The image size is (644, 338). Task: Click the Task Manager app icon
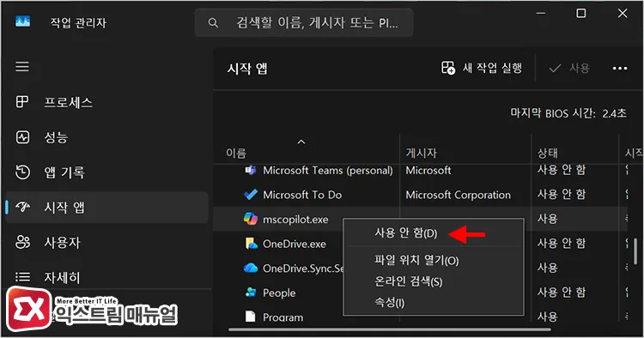click(x=22, y=21)
